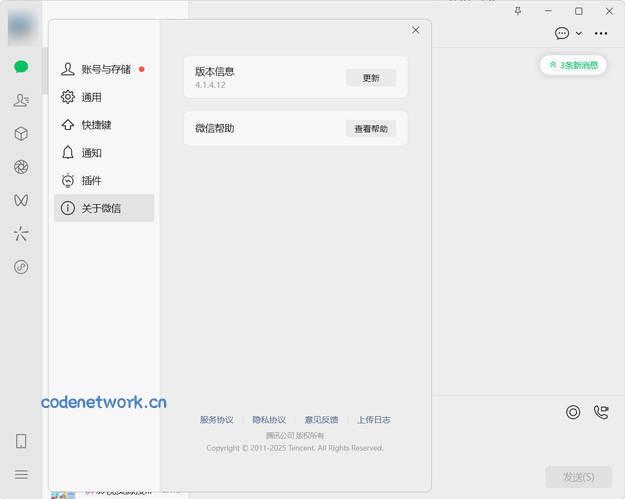Open the hamburger menu at the sidebar bottom
The height and width of the screenshot is (499, 625).
[x=21, y=474]
